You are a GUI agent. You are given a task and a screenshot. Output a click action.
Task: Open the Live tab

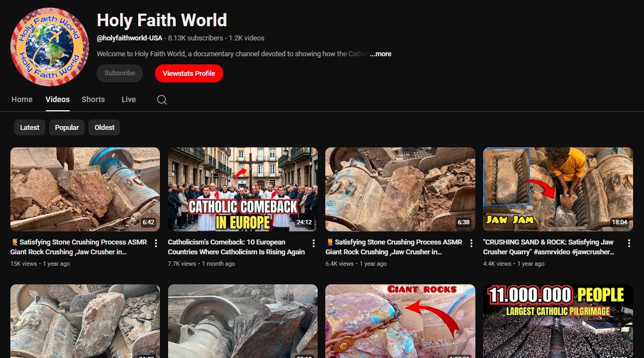[129, 99]
